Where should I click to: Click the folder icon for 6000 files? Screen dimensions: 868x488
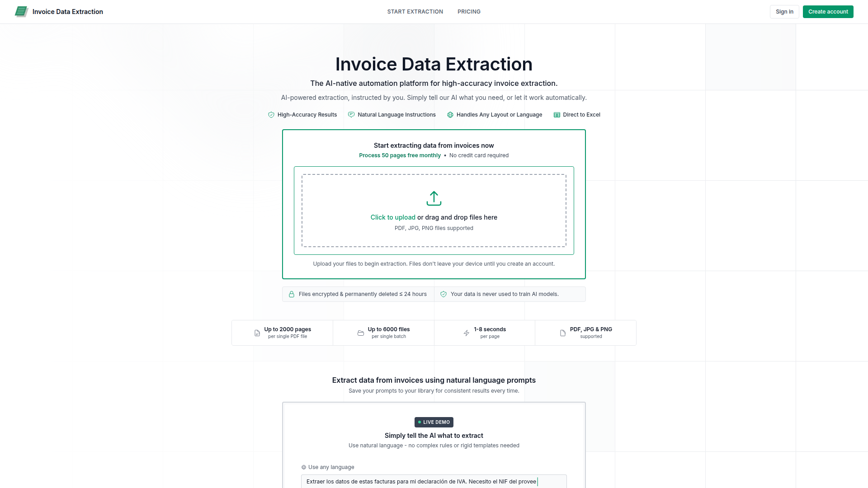coord(361,333)
